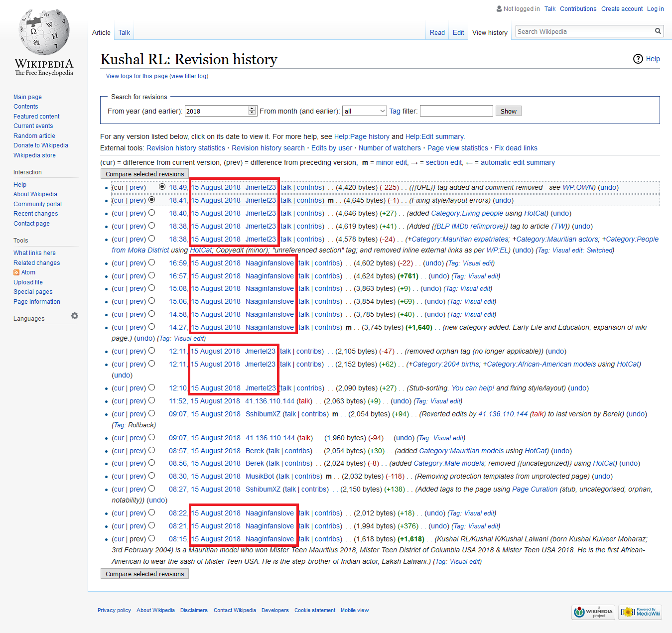Click undo for the 18:49 revision
The width and height of the screenshot is (672, 633).
coord(608,187)
